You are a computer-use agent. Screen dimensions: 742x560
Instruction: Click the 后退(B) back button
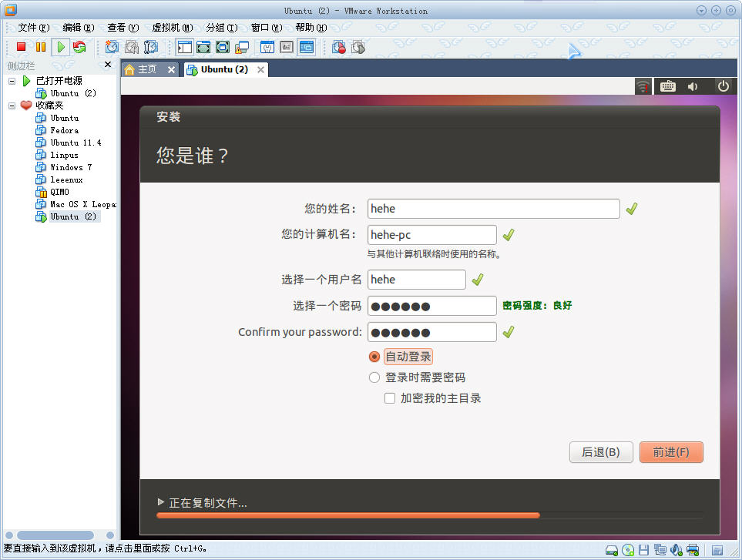601,452
